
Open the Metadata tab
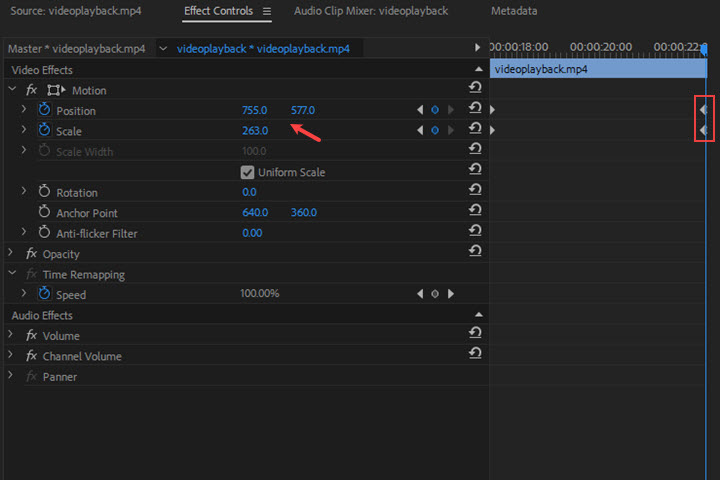click(514, 11)
